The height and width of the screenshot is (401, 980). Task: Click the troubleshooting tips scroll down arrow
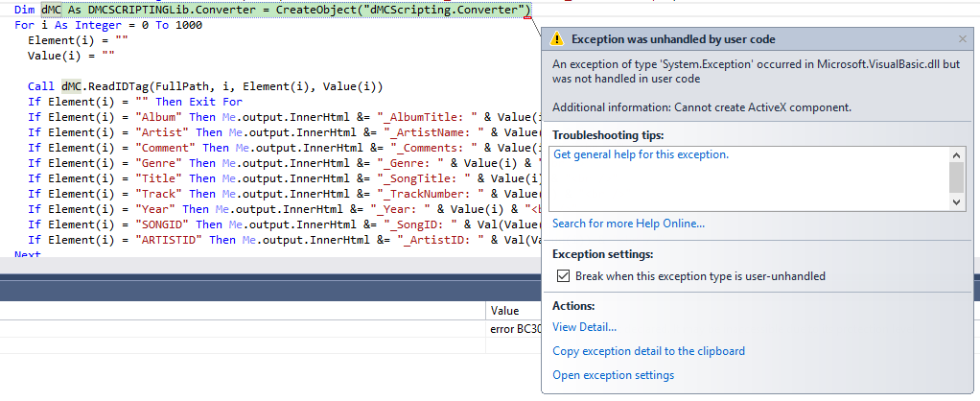pyautogui.click(x=957, y=201)
